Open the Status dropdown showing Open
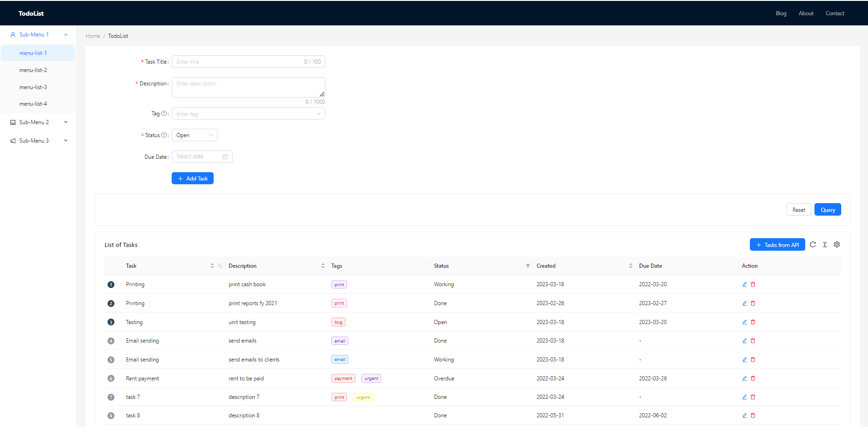Screen dimensions: 868x427 tap(194, 135)
